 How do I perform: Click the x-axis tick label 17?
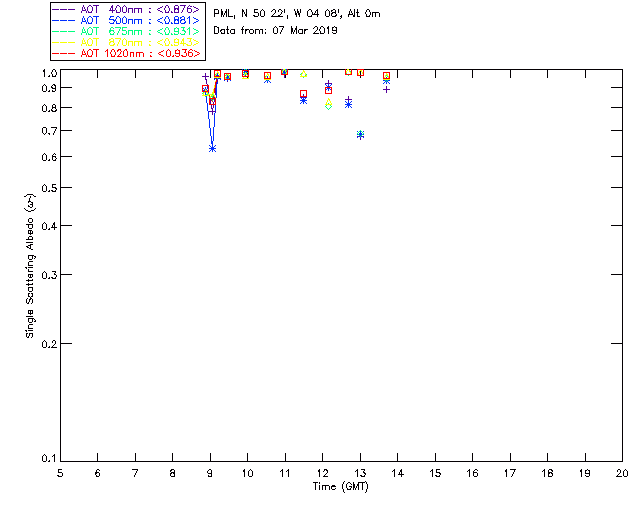pyautogui.click(x=510, y=473)
